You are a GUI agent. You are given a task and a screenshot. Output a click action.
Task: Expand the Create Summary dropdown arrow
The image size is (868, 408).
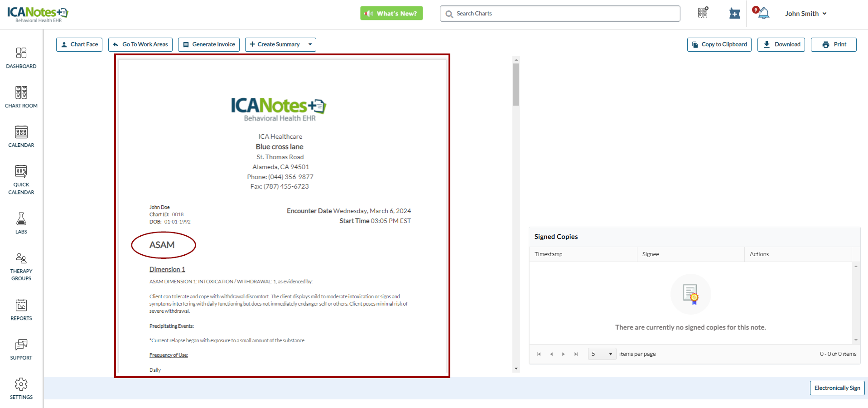point(310,44)
